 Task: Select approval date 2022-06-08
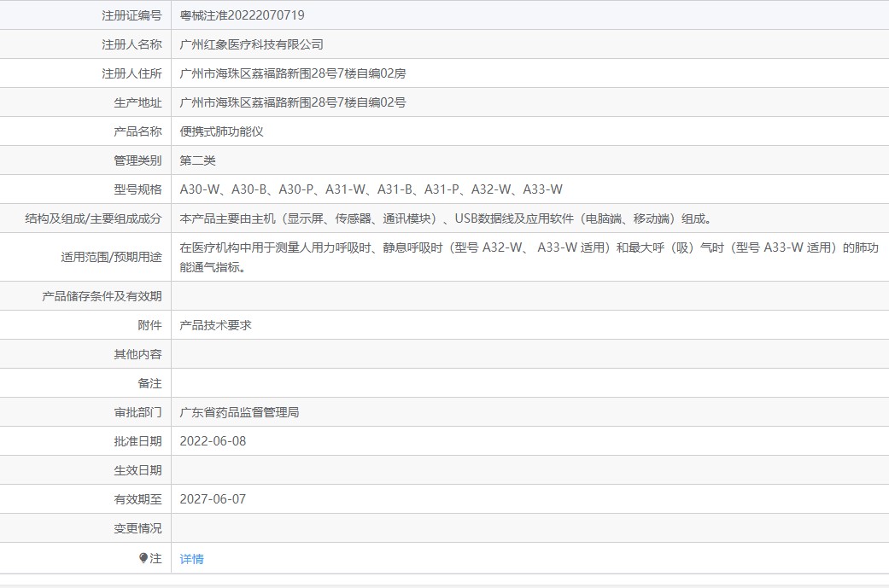[x=213, y=441]
